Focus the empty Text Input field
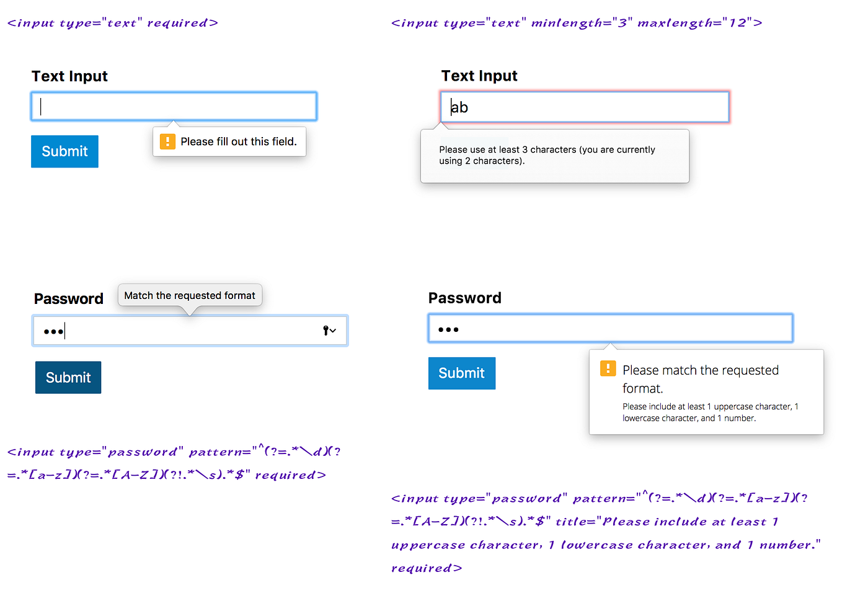Image resolution: width=868 pixels, height=593 pixels. pos(174,106)
